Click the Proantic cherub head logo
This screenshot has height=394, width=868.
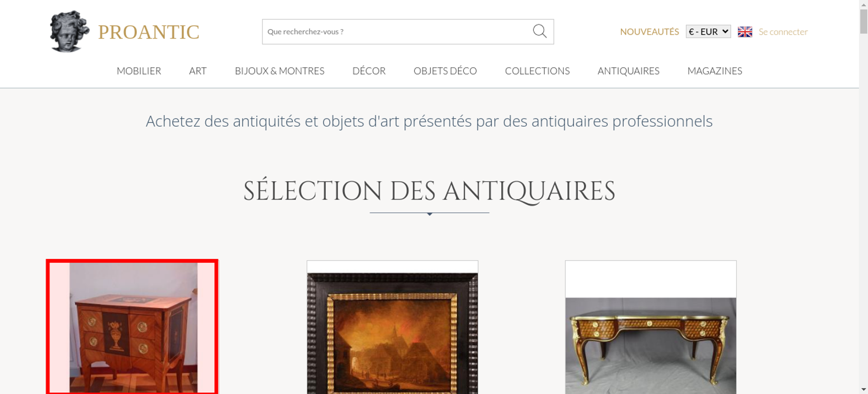69,31
